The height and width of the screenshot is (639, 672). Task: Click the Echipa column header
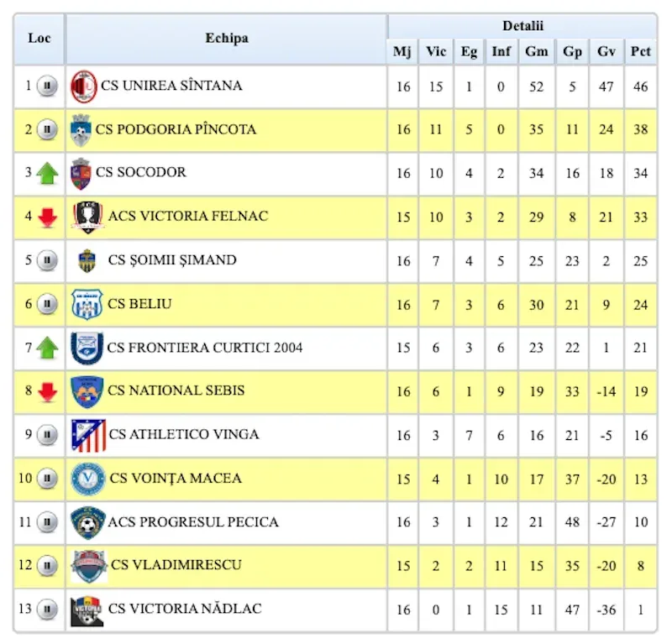pos(226,39)
